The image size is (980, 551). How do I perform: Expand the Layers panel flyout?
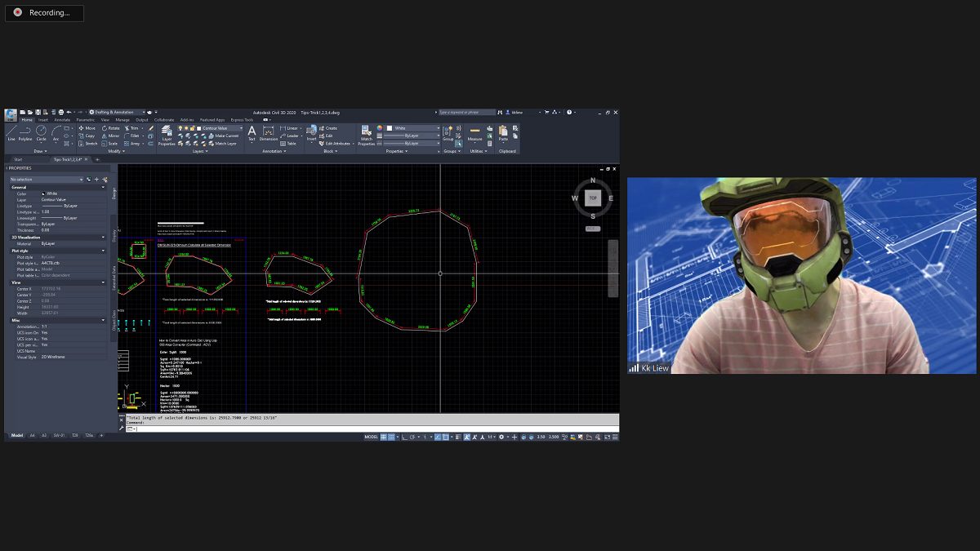[202, 151]
